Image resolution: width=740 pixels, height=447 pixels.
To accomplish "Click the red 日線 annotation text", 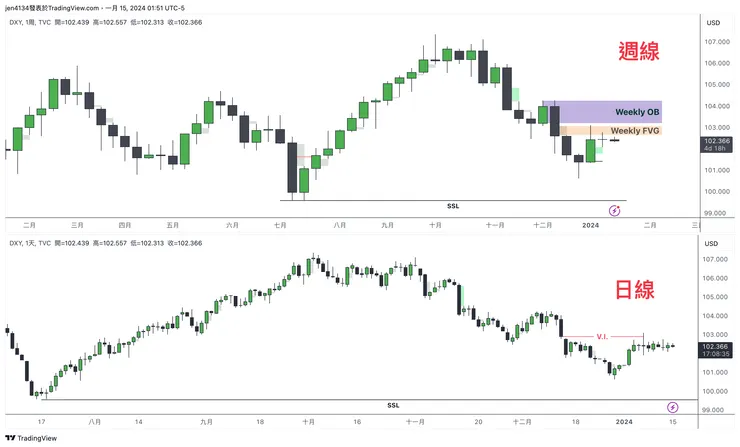I will 635,289.
